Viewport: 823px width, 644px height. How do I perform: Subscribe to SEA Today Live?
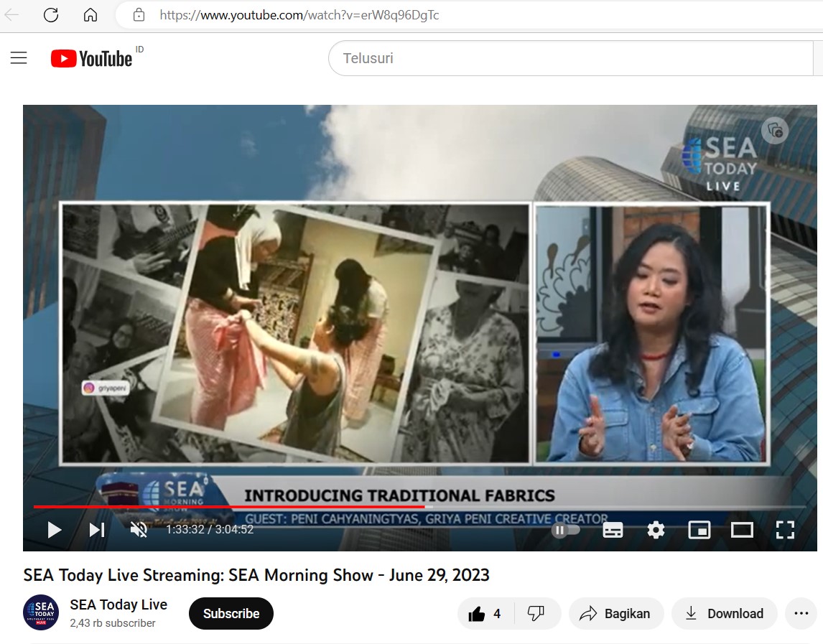tap(231, 614)
